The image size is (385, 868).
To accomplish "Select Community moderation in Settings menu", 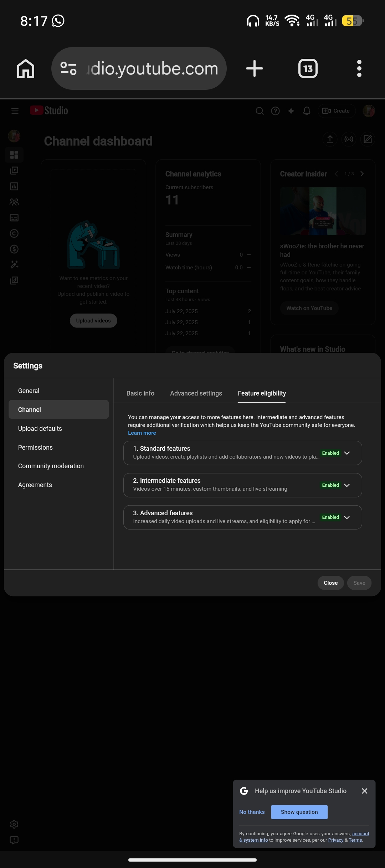I will (x=59, y=466).
